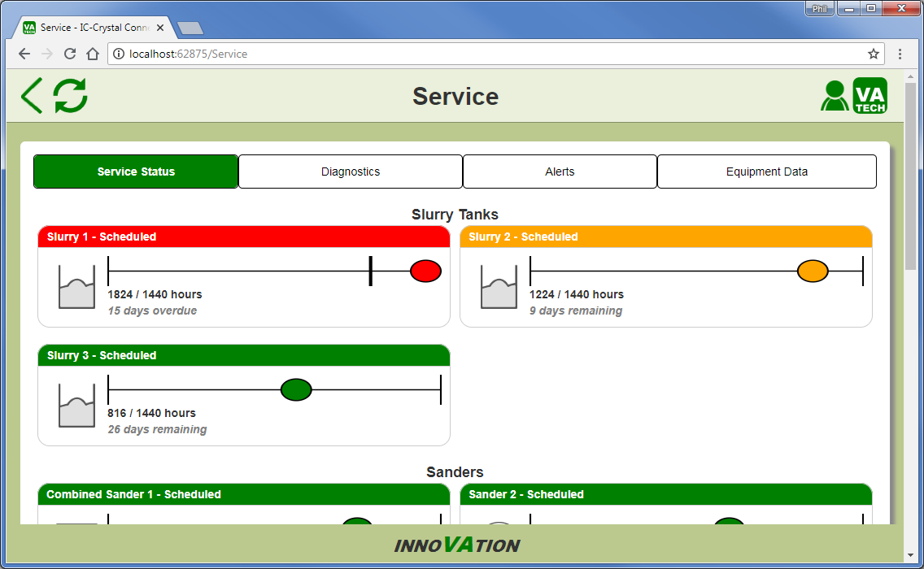
Task: Click the VA TECH logo icon
Action: click(870, 96)
